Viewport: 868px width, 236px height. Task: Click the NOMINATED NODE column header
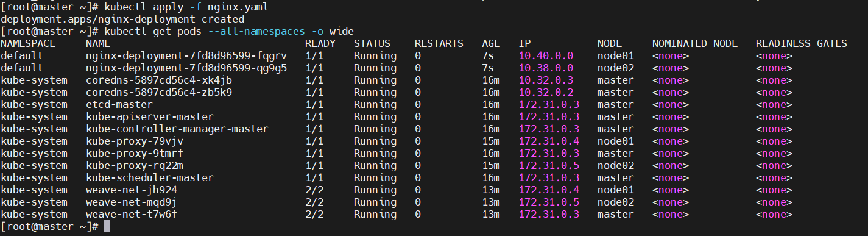click(x=695, y=43)
